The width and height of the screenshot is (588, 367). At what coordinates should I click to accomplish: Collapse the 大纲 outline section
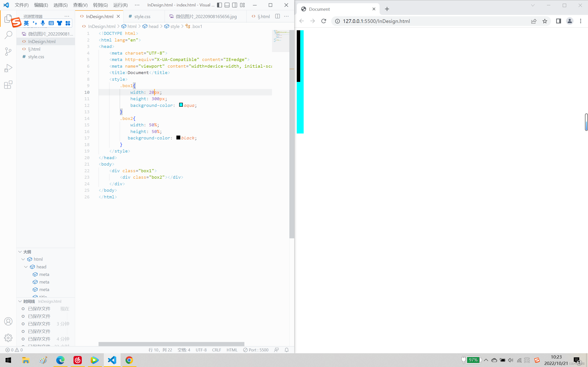20,252
